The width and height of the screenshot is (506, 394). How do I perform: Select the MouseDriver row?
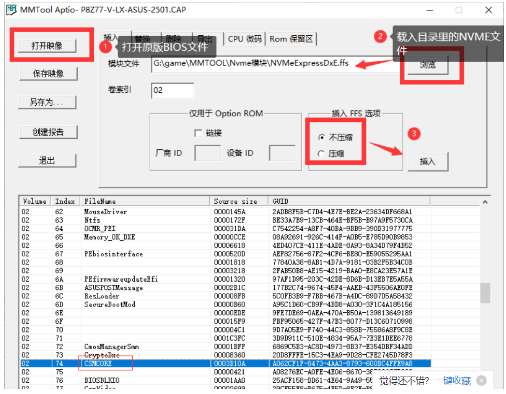click(x=225, y=212)
